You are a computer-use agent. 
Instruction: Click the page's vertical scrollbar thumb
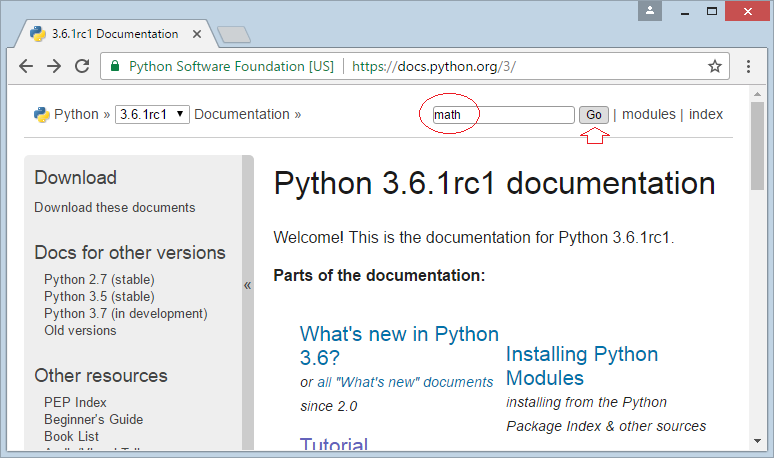click(757, 146)
